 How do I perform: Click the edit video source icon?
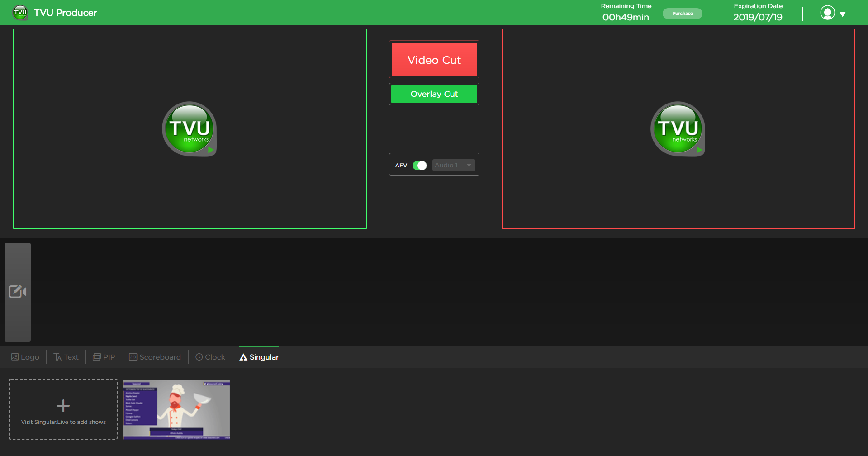(x=18, y=292)
